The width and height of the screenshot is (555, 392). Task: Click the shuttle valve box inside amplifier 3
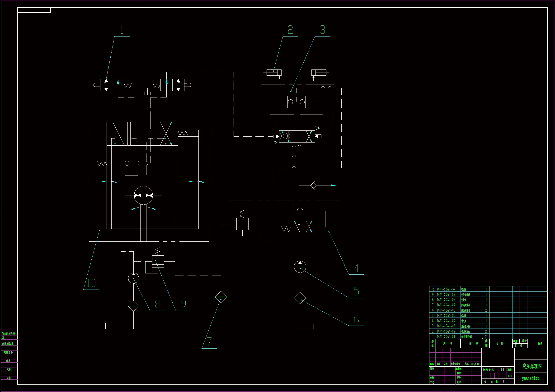(296, 102)
